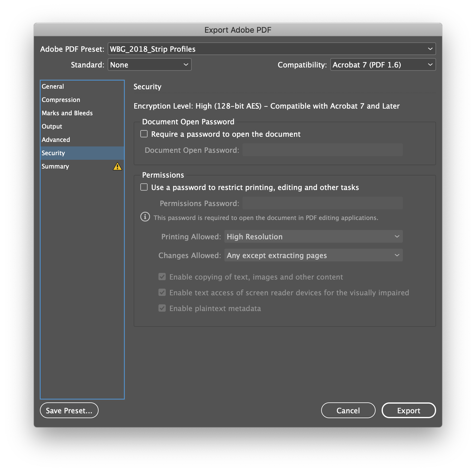Click the info icon next to password note
Image resolution: width=476 pixels, height=472 pixels.
tap(145, 217)
